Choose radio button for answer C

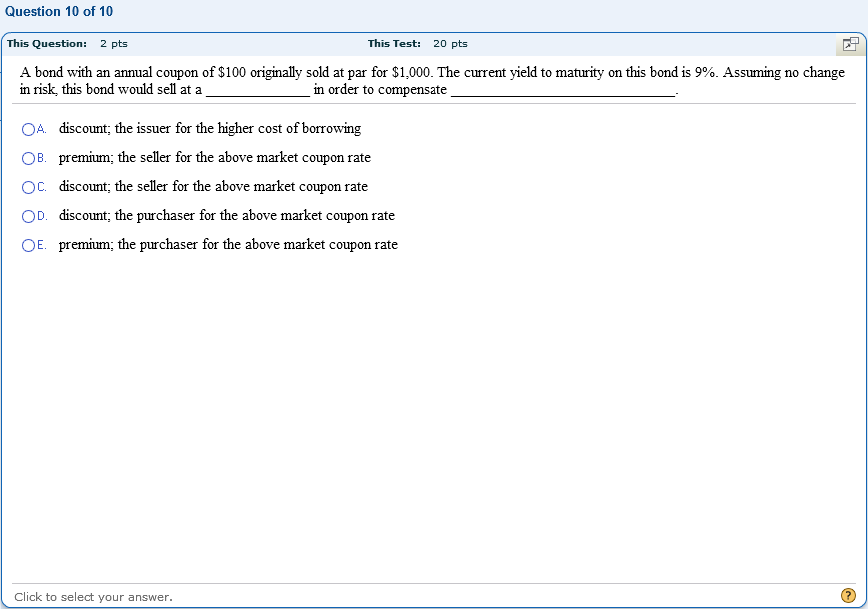coord(28,188)
